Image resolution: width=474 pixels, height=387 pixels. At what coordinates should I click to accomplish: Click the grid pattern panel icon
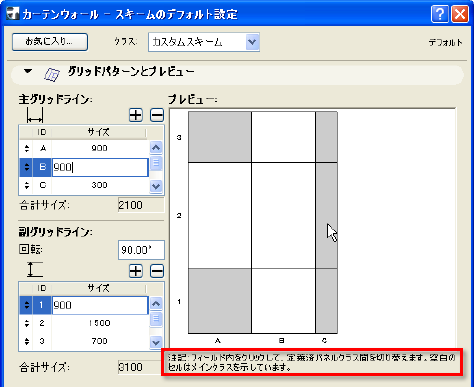tap(52, 75)
